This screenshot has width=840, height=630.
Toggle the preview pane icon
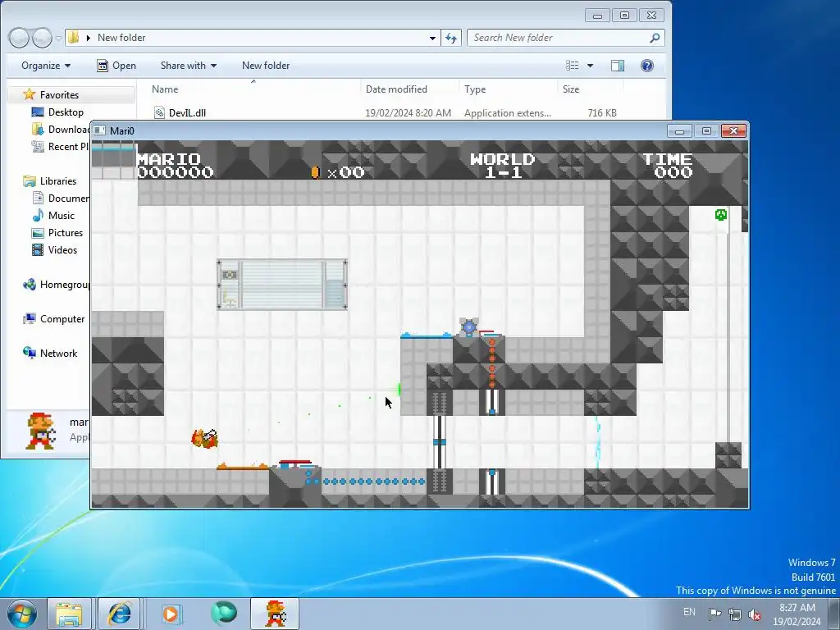(618, 66)
